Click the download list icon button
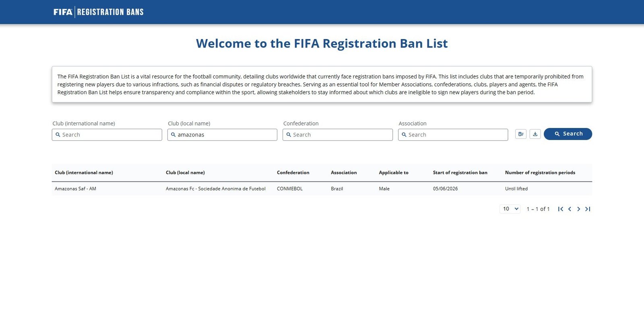This screenshot has width=644, height=334. [535, 134]
